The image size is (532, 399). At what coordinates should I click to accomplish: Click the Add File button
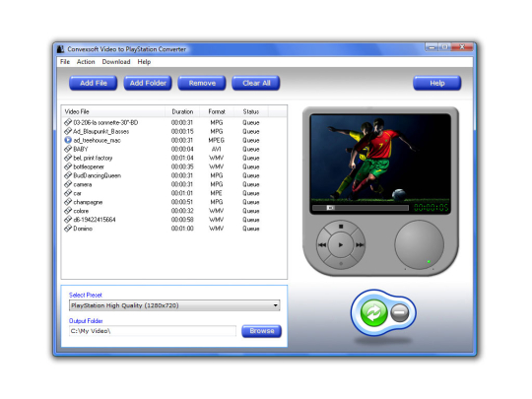pos(94,83)
